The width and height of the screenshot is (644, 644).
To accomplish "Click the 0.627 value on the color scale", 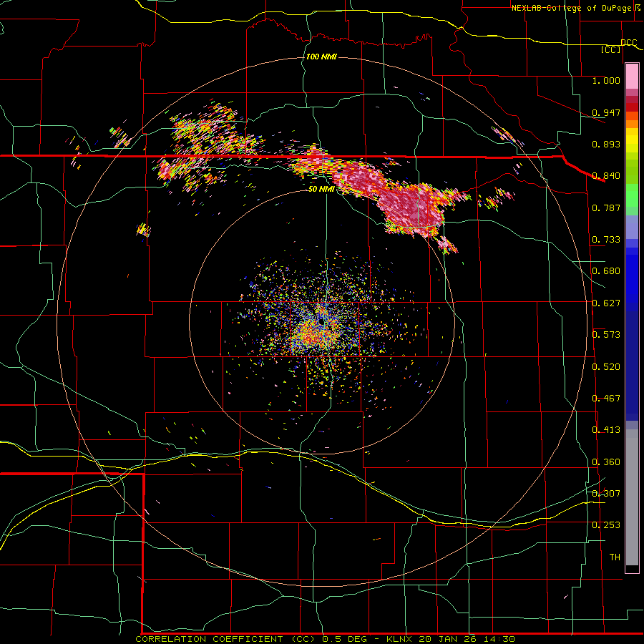I will 606,303.
